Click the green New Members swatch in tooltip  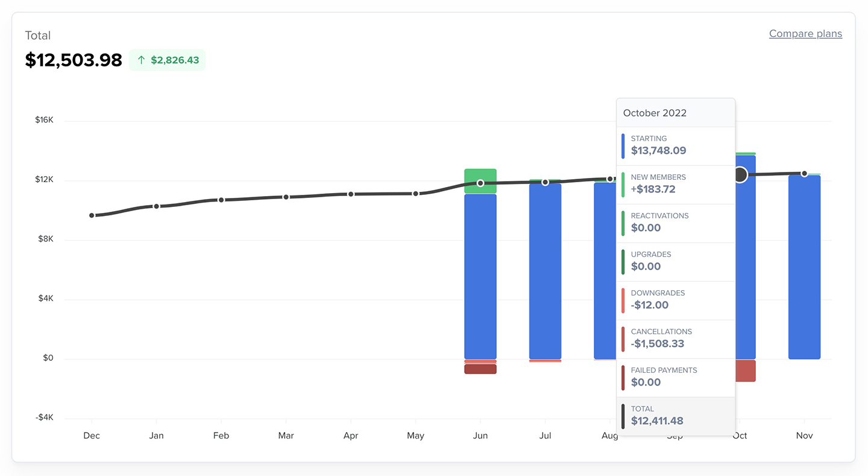click(623, 185)
